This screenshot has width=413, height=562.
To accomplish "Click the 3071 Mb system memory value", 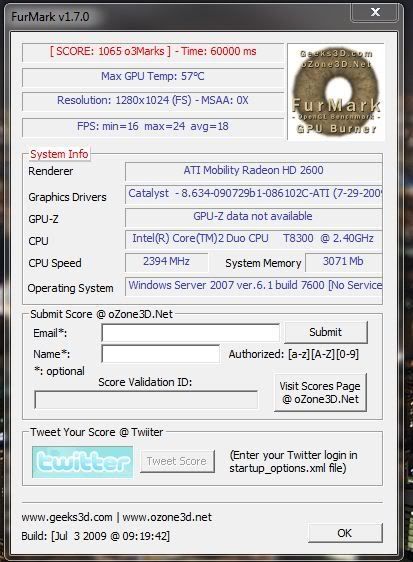I will [x=343, y=262].
